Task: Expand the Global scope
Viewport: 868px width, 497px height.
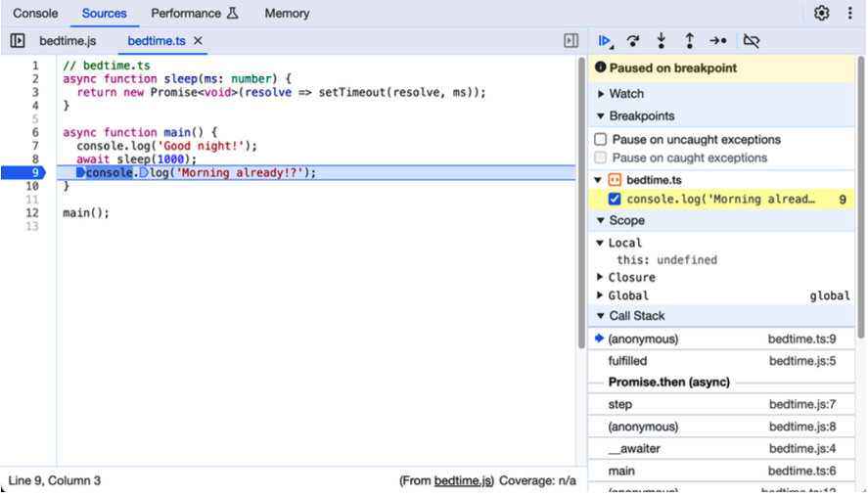Action: [x=600, y=295]
